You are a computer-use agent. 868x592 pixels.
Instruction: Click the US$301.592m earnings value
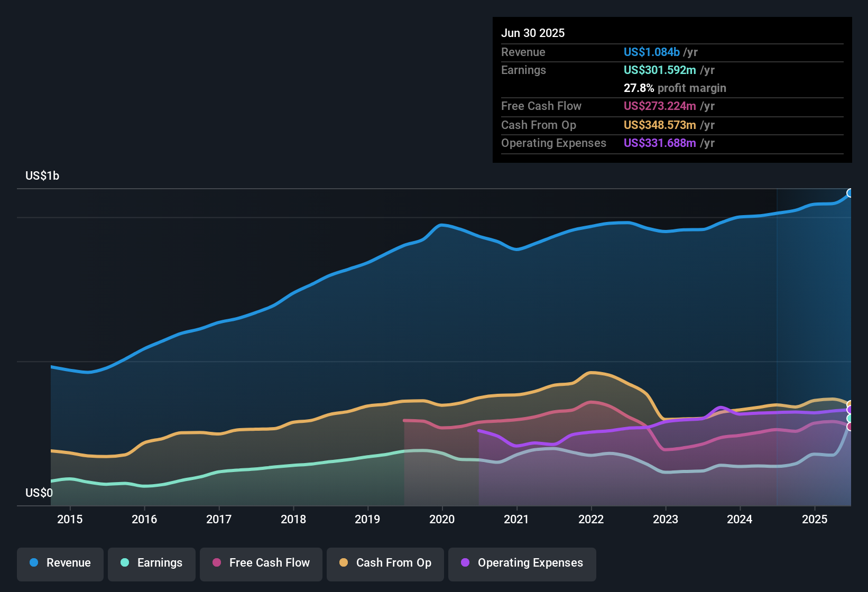(x=660, y=70)
